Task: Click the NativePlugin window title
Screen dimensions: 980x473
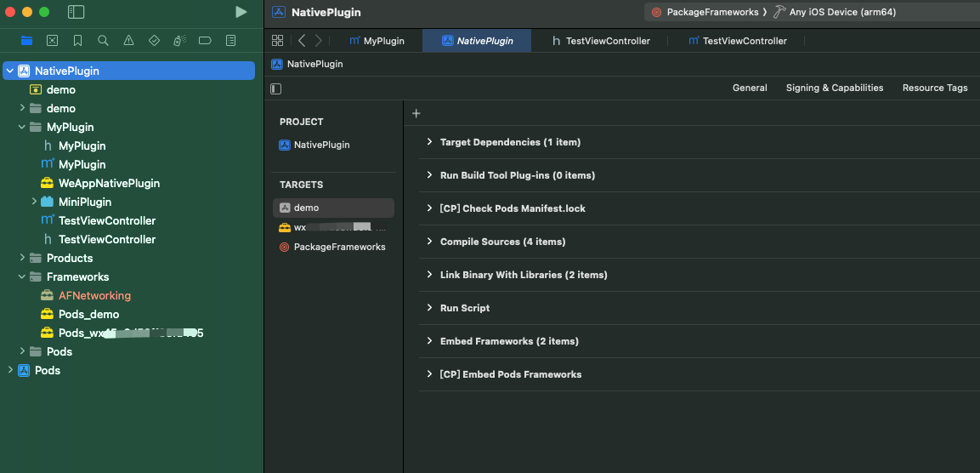Action: (x=326, y=13)
